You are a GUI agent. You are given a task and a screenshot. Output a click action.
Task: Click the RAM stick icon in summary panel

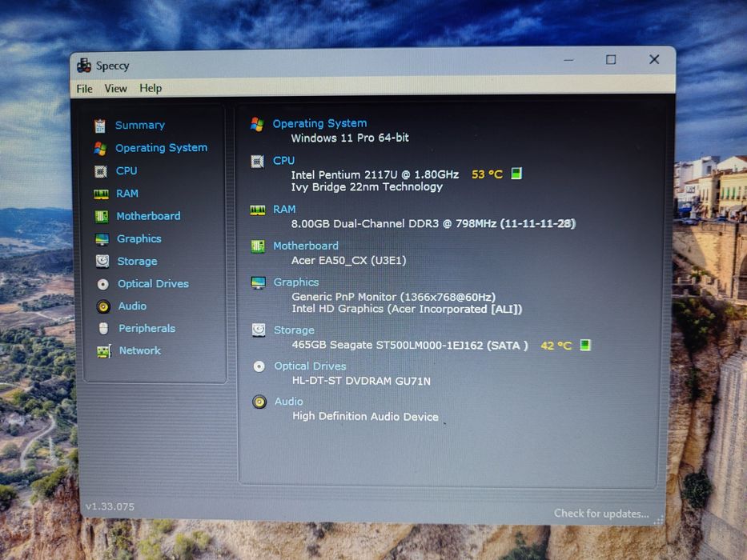tap(258, 210)
